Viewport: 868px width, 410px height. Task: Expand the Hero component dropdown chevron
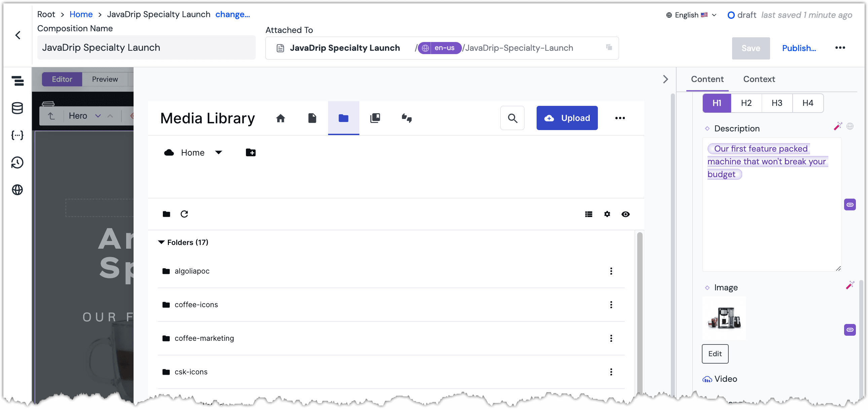pyautogui.click(x=98, y=116)
